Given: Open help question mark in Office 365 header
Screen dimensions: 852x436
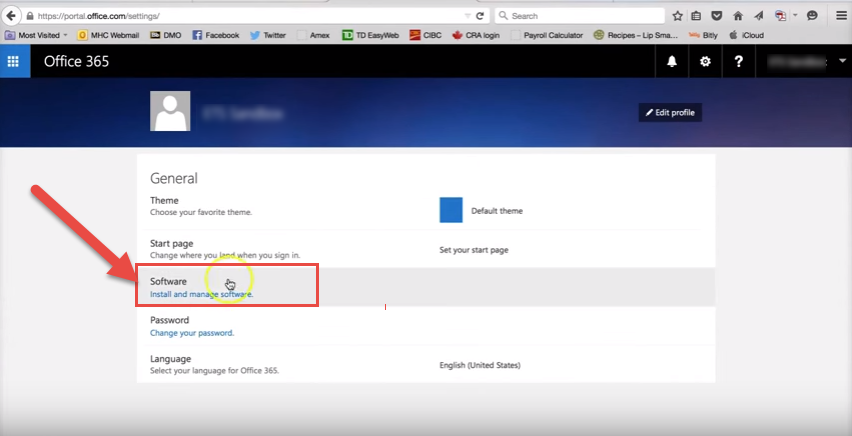Looking at the screenshot, I should click(x=738, y=61).
